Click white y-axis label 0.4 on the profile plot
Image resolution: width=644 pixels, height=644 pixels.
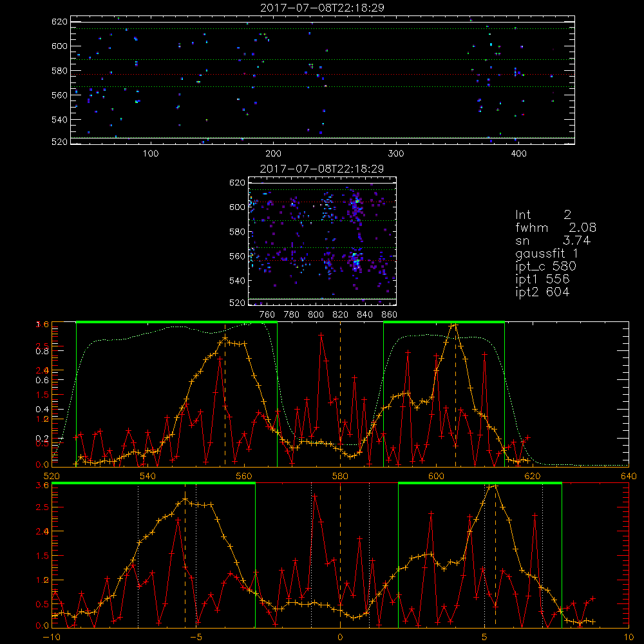tap(42, 409)
